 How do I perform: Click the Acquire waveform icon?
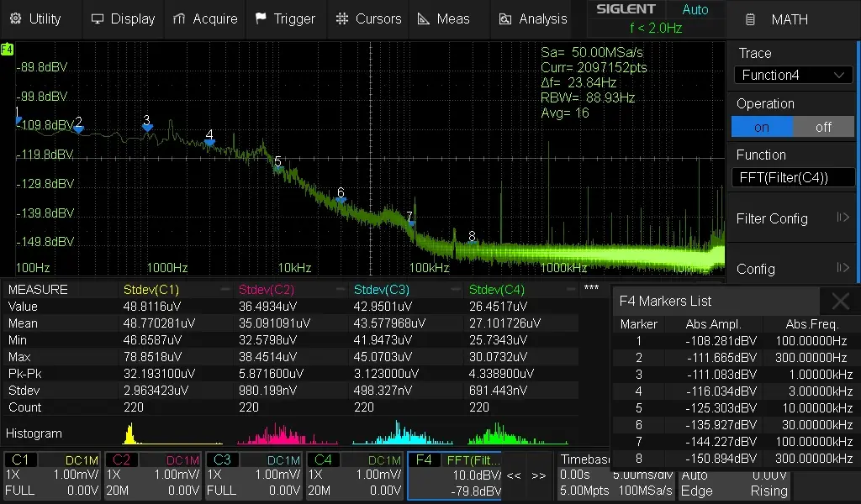(x=178, y=18)
